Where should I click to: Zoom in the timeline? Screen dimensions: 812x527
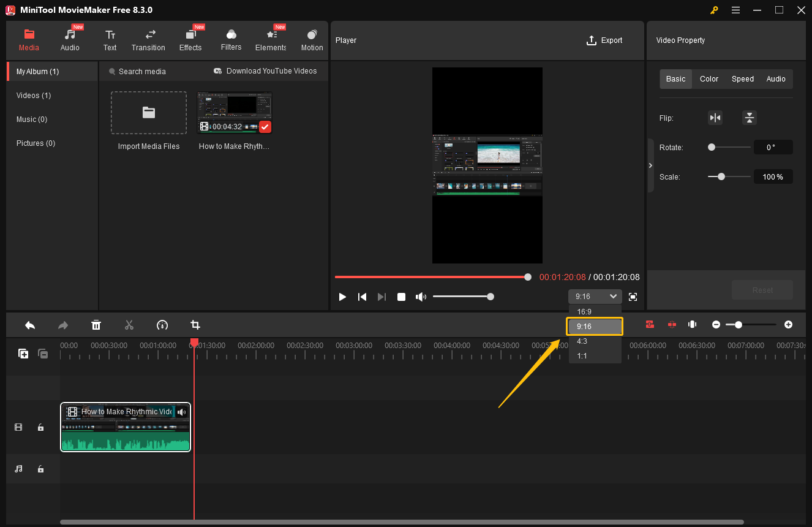[788, 324]
